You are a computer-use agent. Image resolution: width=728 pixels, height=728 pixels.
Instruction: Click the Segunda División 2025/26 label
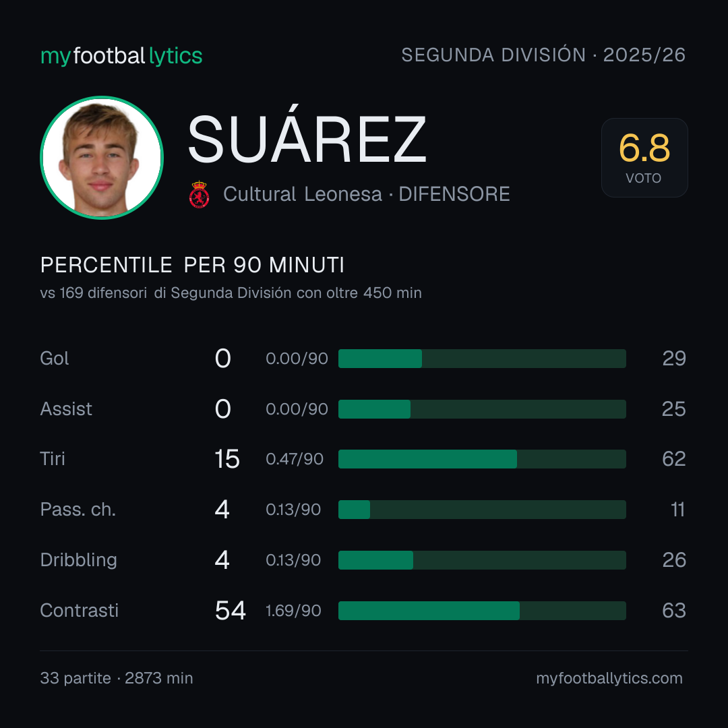coord(543,55)
